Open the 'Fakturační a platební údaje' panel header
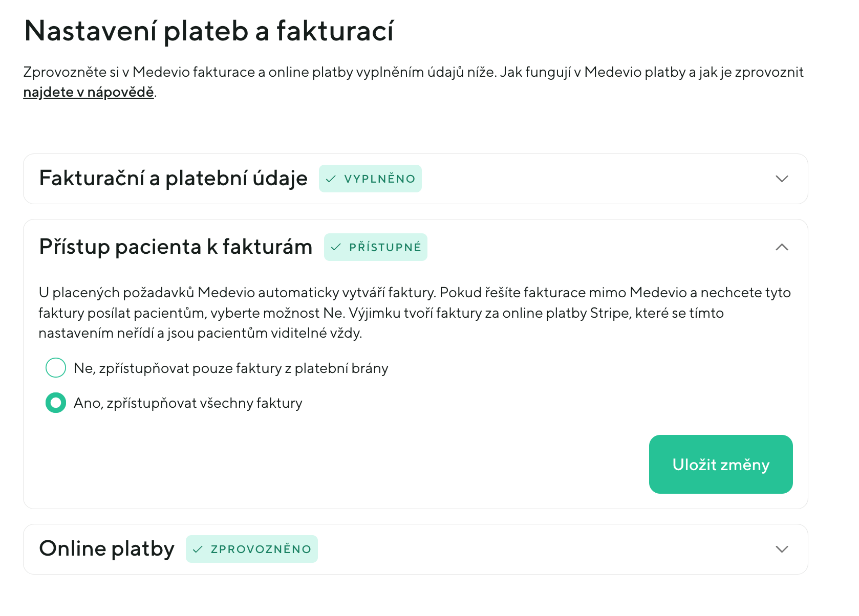The width and height of the screenshot is (859, 616). pyautogui.click(x=173, y=179)
